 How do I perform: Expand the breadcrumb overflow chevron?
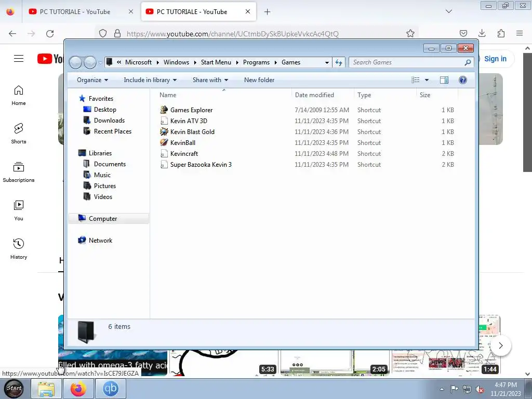119,62
